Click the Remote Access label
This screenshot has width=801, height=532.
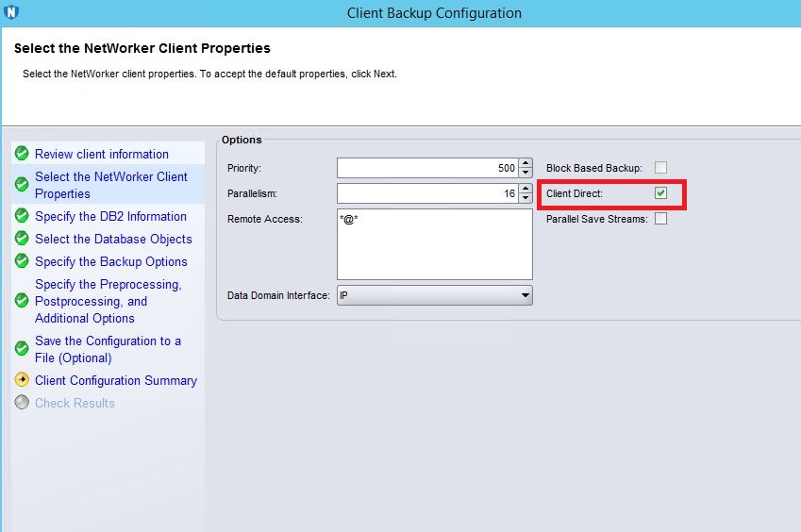(x=264, y=219)
